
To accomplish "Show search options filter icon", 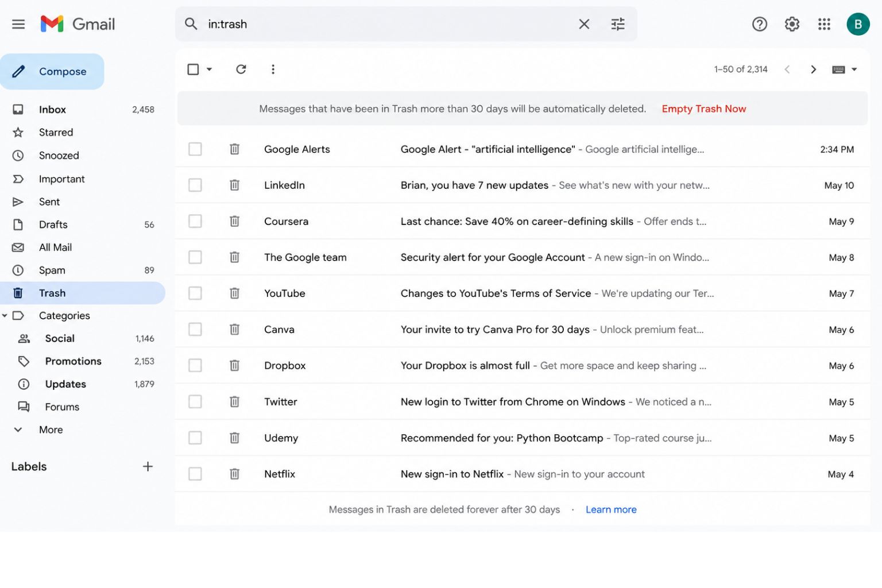I will pyautogui.click(x=618, y=24).
